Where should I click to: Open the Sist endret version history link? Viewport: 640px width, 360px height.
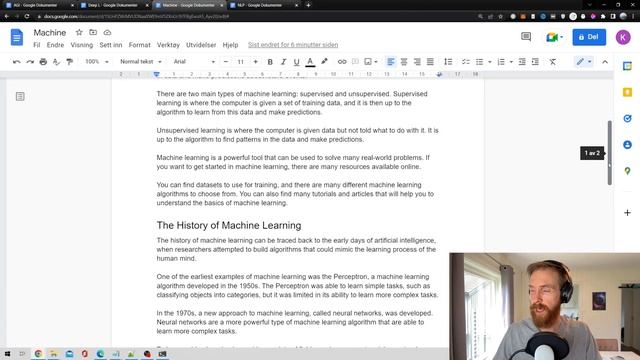coord(293,45)
